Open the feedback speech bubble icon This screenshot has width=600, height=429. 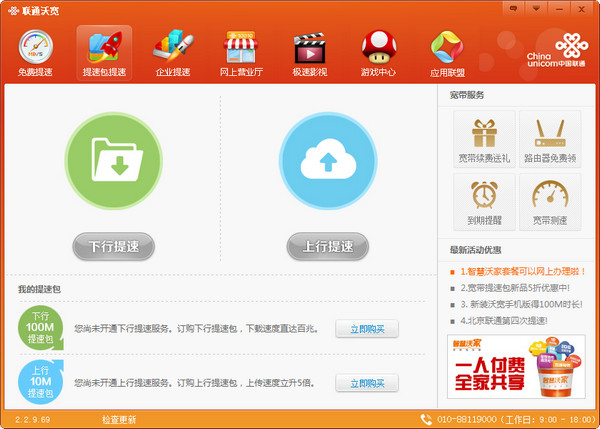click(x=513, y=8)
